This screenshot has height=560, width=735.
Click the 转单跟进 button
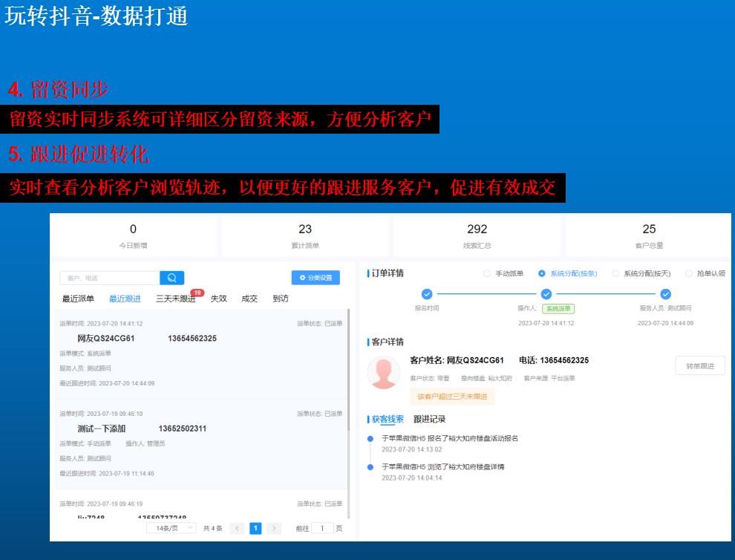pyautogui.click(x=699, y=365)
